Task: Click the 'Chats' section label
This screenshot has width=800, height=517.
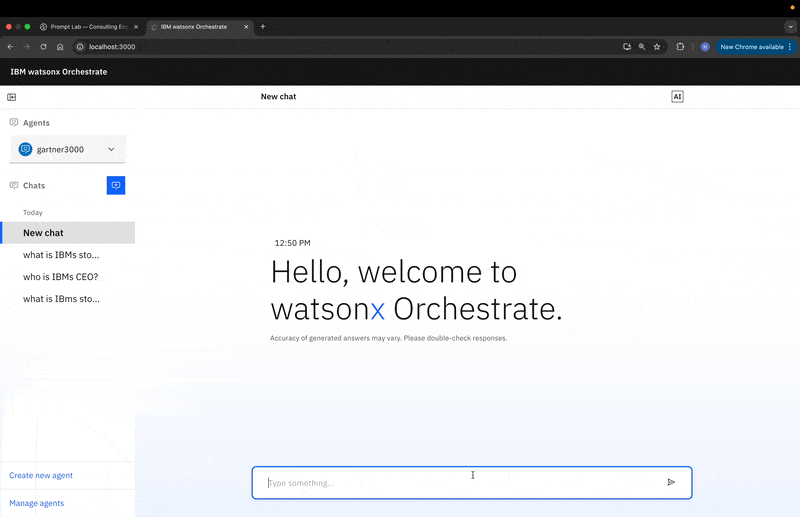Action: [34, 186]
